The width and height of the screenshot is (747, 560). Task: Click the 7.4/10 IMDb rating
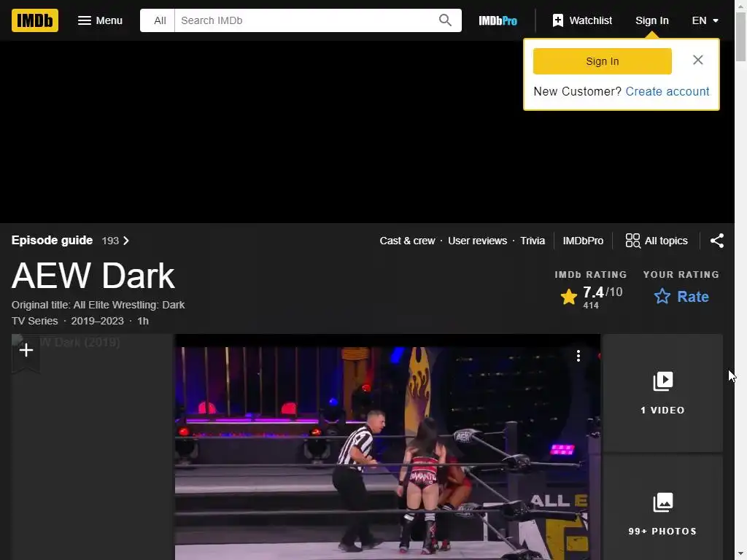click(x=591, y=297)
